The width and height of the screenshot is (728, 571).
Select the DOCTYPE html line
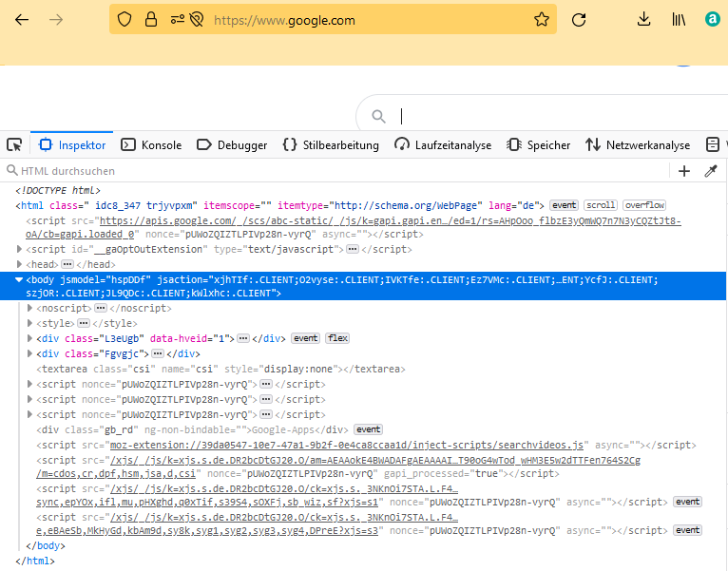[x=58, y=190]
